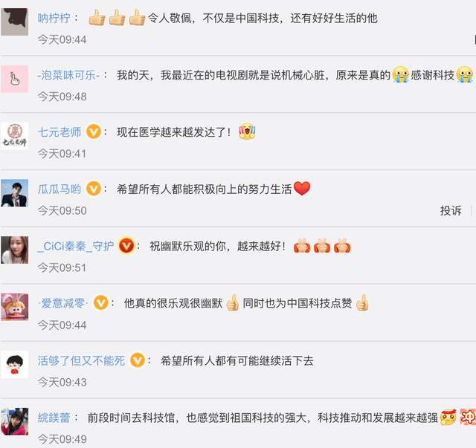Click ·爱意减零·'s verified badge icon
This screenshot has height=448, width=476.
(101, 302)
